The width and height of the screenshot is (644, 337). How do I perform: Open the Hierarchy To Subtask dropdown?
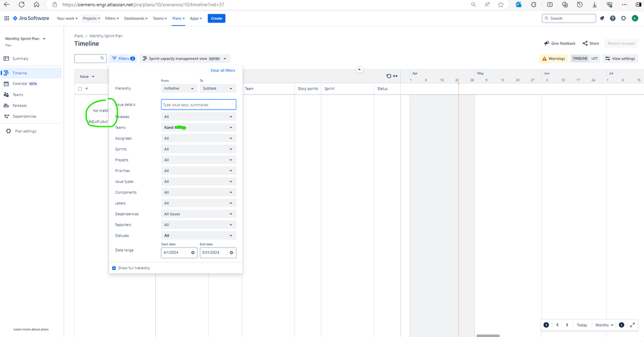click(218, 88)
